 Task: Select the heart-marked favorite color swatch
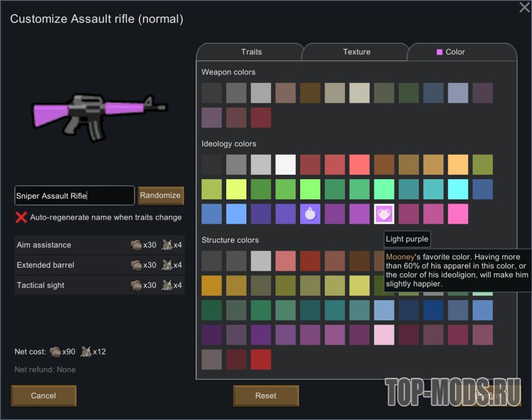(384, 214)
